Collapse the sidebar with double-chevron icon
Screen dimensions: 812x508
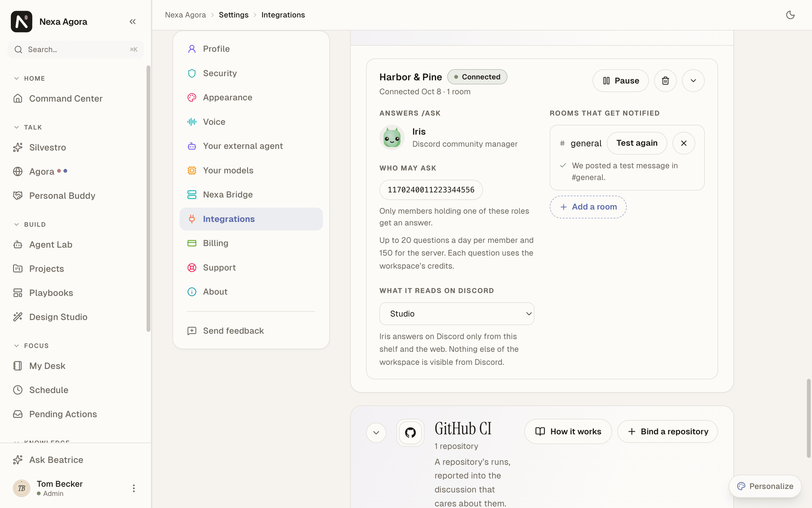pos(133,22)
